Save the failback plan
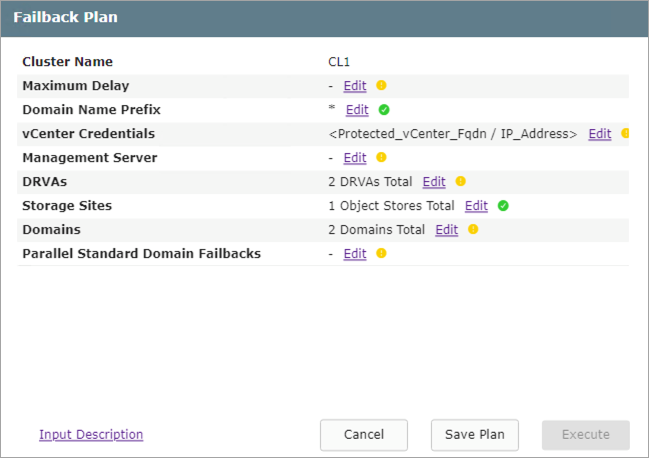Viewport: 649px width, 458px height. (x=475, y=435)
